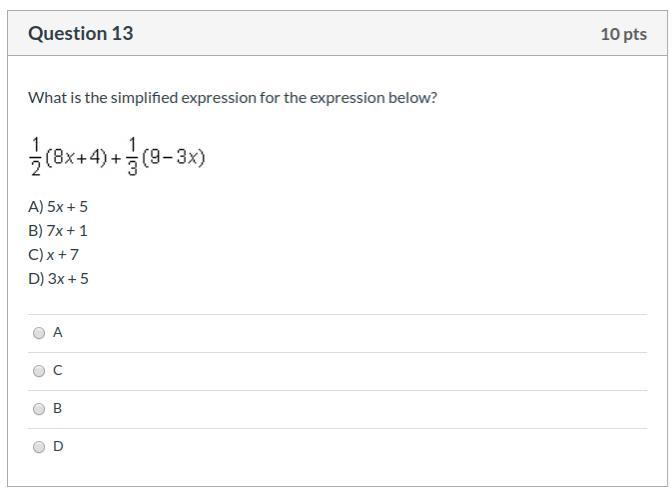Choose the radio button for answer C
671x489 pixels.
pyautogui.click(x=39, y=370)
